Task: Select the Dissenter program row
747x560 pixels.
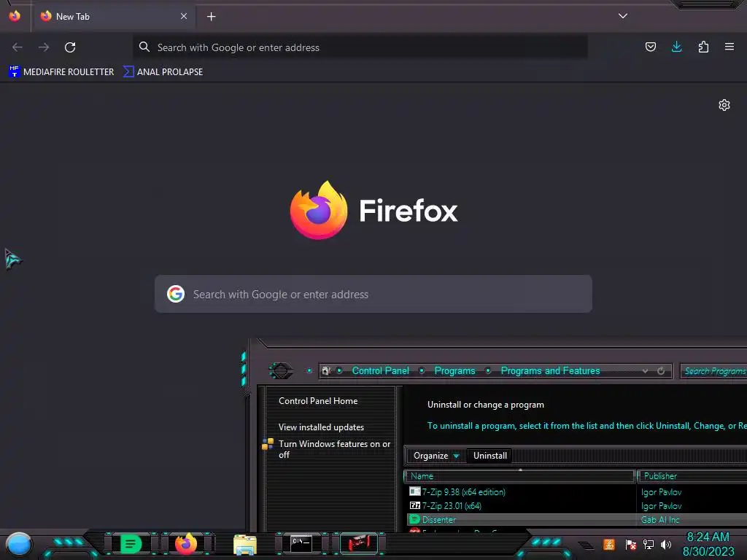Action: [x=578, y=519]
